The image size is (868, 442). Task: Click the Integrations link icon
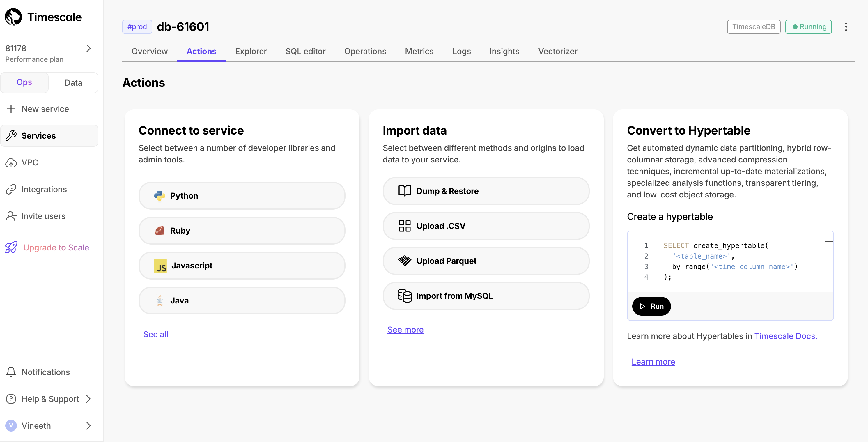pos(11,189)
